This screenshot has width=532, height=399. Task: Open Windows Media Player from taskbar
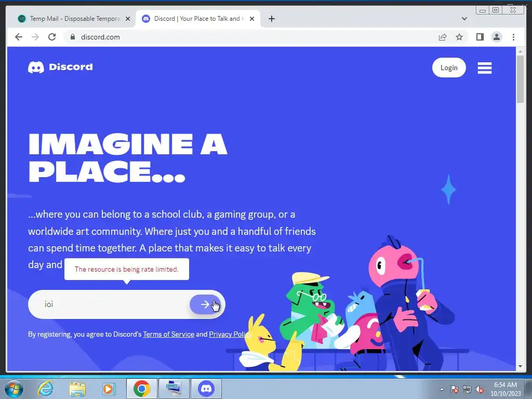[x=109, y=389]
